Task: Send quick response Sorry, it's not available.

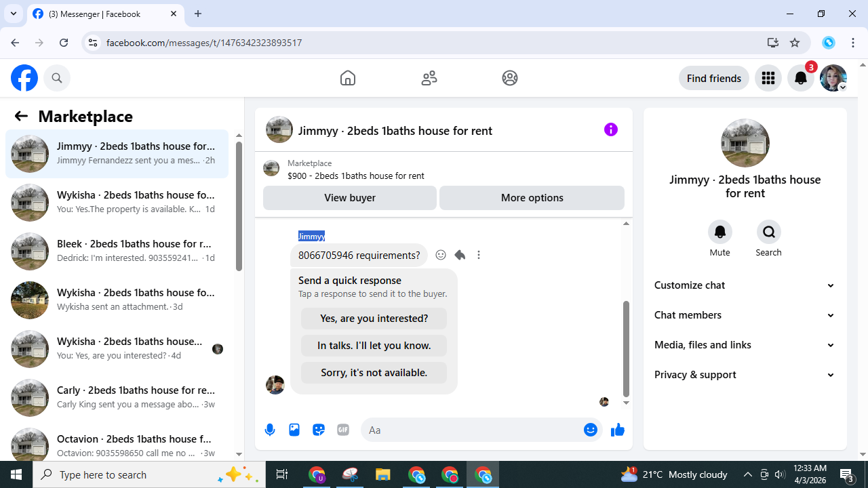Action: 374,373
